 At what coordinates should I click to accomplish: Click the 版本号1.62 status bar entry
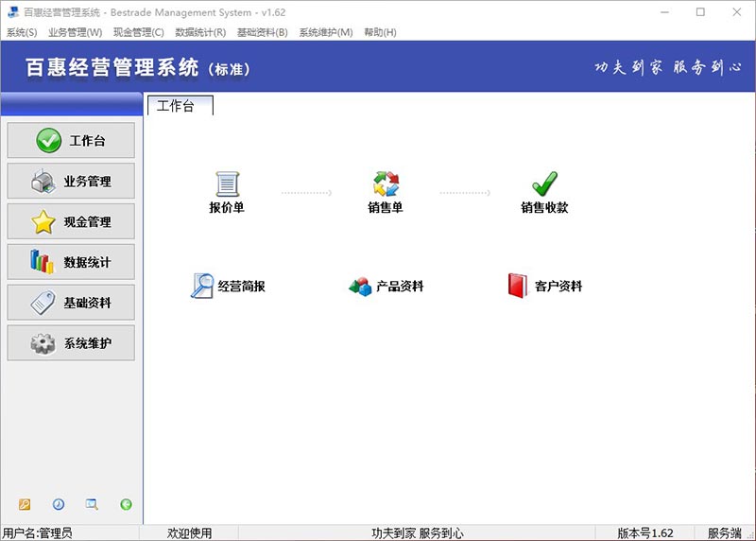coord(645,533)
